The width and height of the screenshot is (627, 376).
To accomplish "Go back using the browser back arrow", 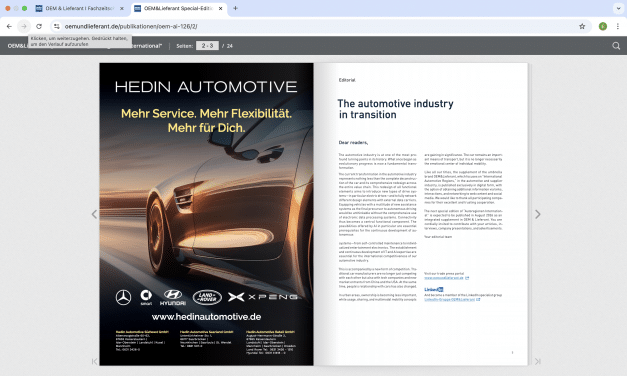I will tap(9, 26).
